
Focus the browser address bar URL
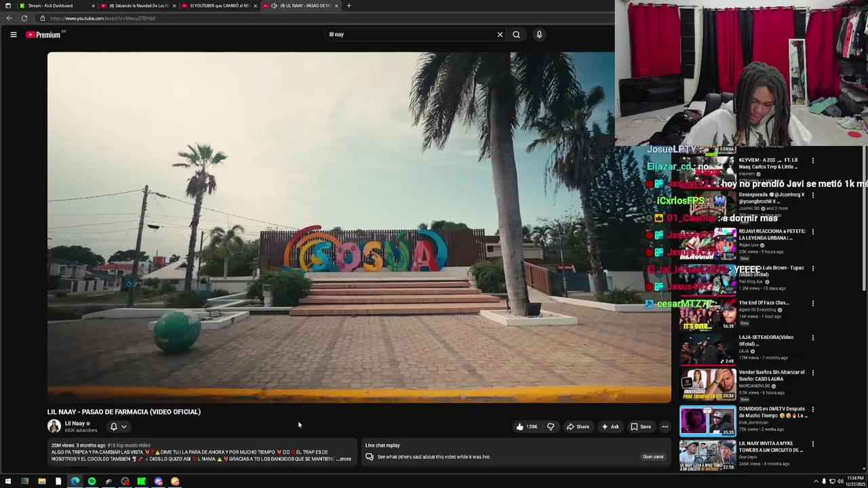(102, 18)
